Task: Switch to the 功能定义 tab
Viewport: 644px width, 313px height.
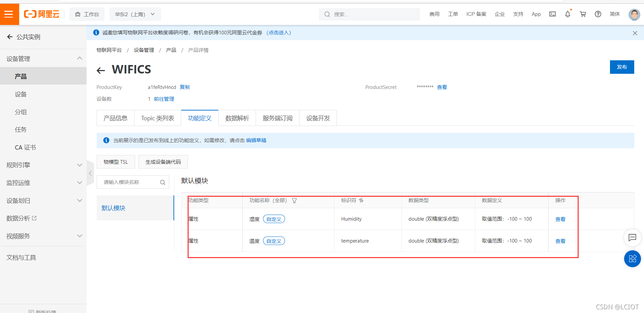Action: pyautogui.click(x=200, y=118)
